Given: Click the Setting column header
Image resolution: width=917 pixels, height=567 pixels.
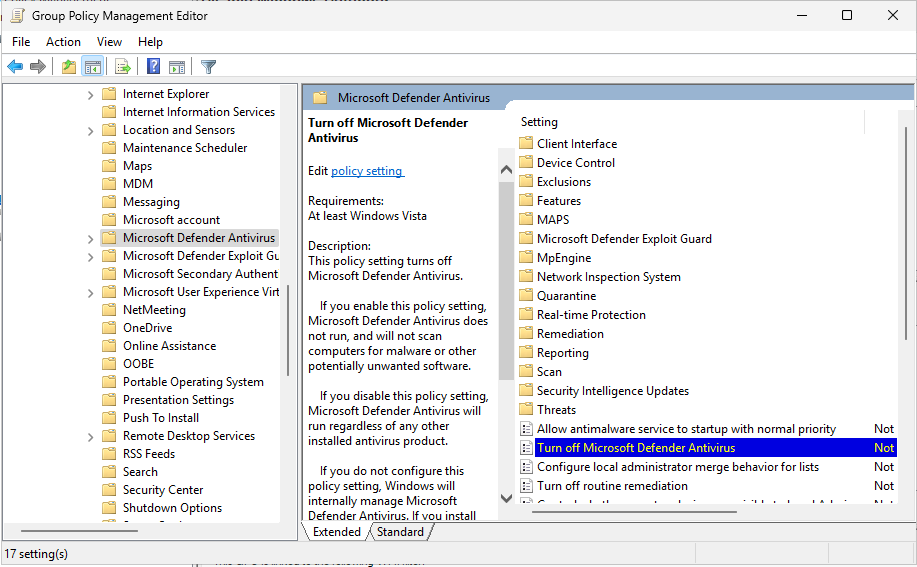Looking at the screenshot, I should [x=539, y=122].
